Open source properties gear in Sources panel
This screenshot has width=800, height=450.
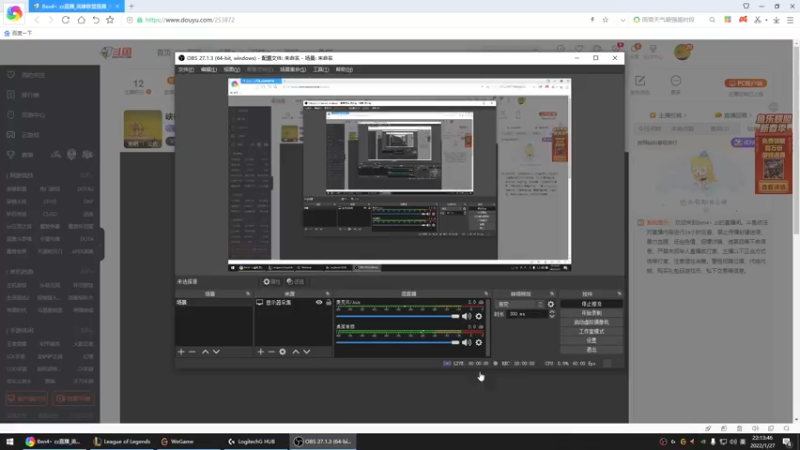pyautogui.click(x=283, y=352)
